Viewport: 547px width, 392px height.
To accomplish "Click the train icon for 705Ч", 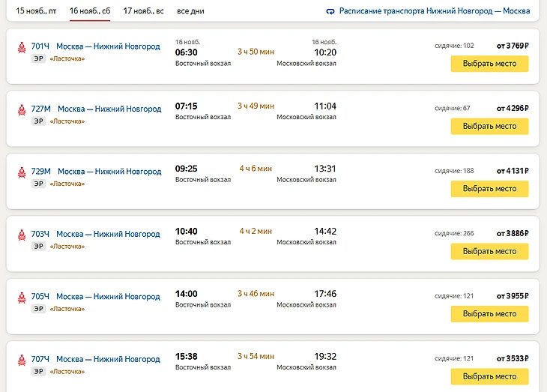I will click(x=21, y=298).
